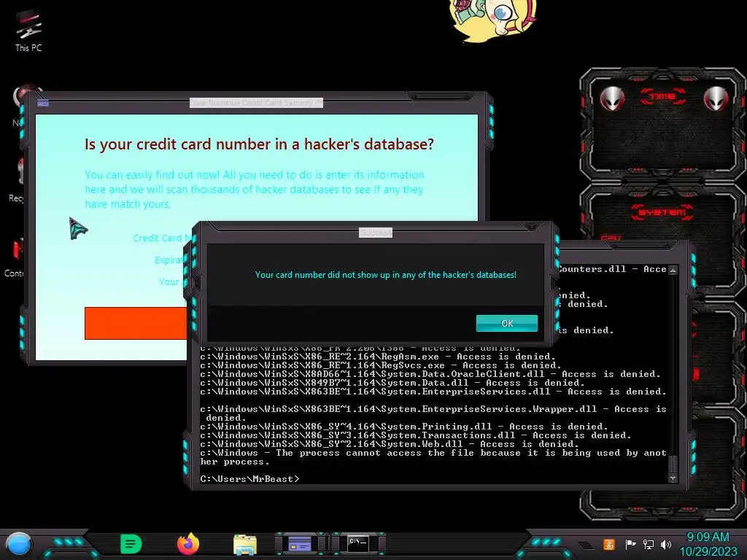Open the Action Center flag icon
This screenshot has height=560, width=747.
click(x=630, y=544)
